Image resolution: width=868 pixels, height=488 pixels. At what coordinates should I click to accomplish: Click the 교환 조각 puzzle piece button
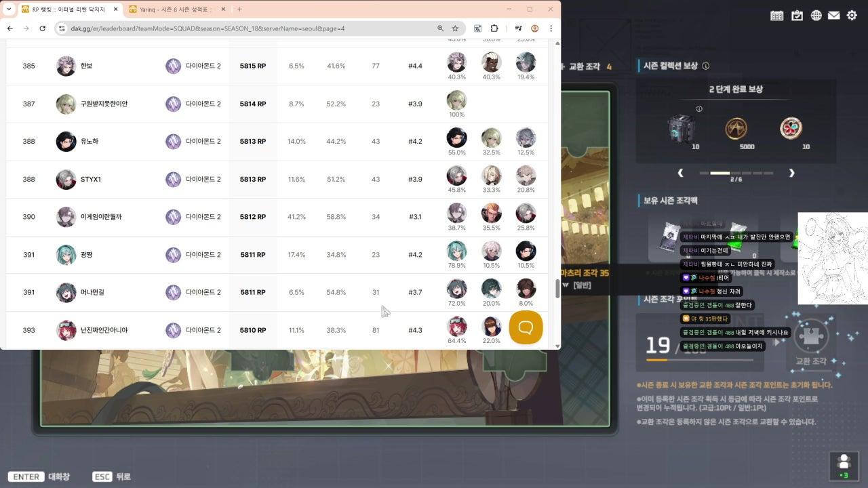pyautogui.click(x=810, y=342)
